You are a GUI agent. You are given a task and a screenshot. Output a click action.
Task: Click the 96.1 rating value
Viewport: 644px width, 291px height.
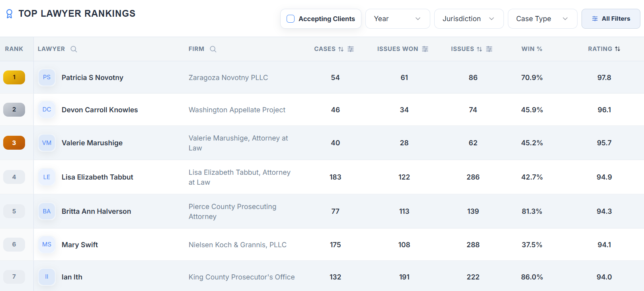(x=604, y=110)
